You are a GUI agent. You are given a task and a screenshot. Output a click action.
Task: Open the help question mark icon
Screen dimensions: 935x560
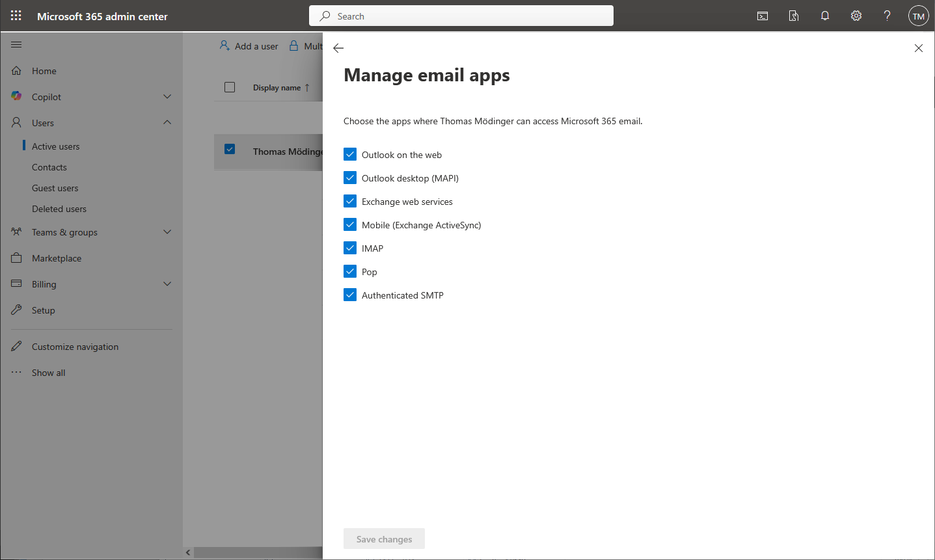click(x=887, y=16)
